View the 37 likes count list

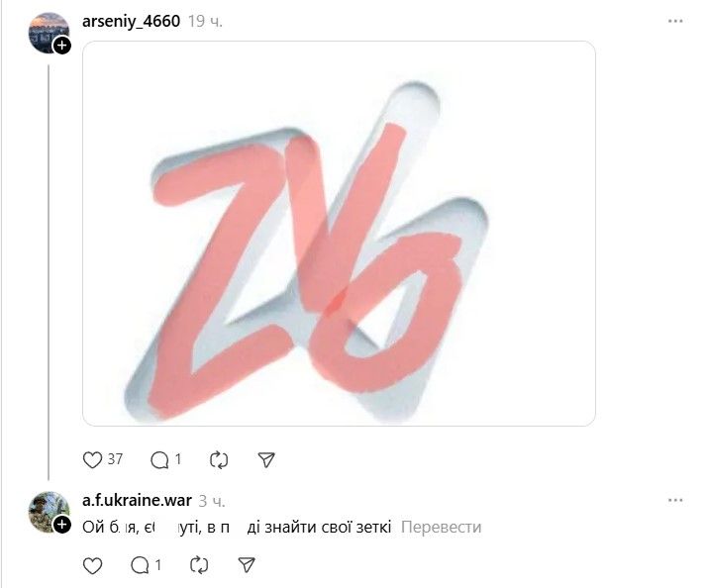[115, 459]
